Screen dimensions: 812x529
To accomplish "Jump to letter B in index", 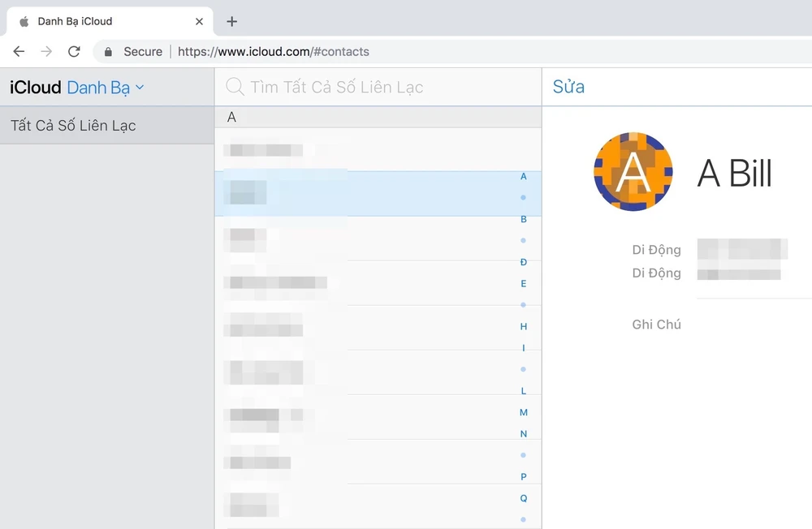I will coord(524,219).
